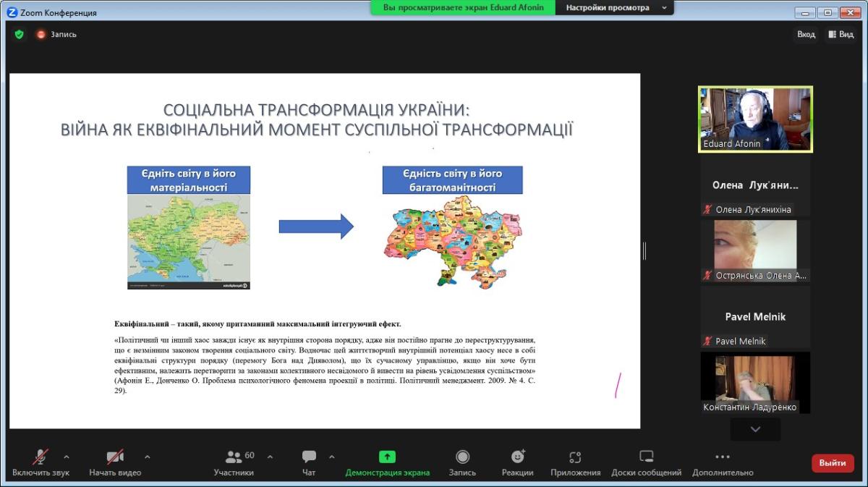Screen dimensions: 868x487
Task: Open the Вид view layout menu
Action: point(841,34)
